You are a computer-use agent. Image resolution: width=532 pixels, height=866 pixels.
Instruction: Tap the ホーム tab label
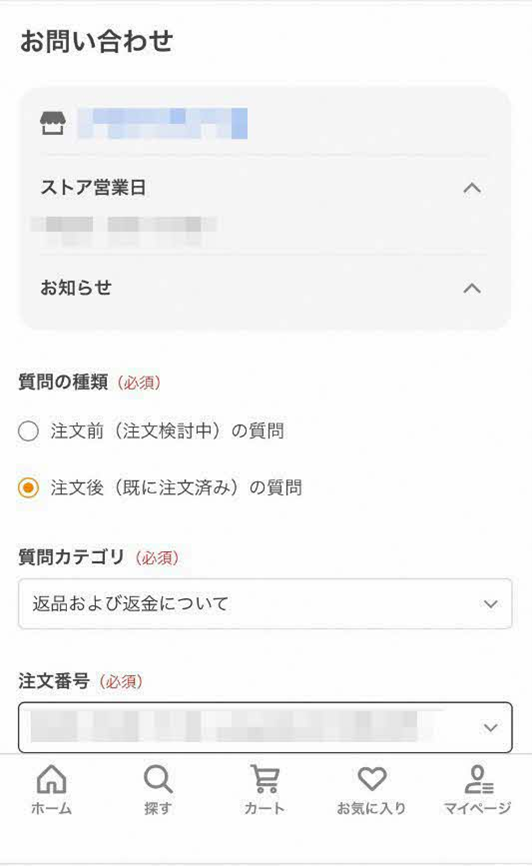click(x=51, y=809)
